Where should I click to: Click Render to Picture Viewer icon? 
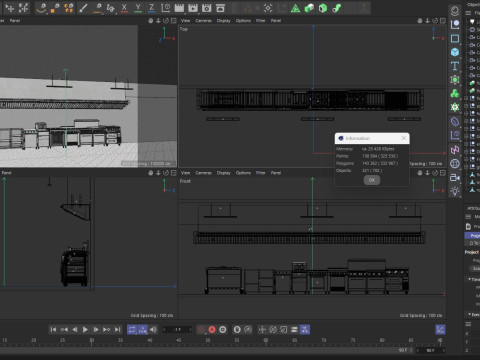[x=193, y=8]
